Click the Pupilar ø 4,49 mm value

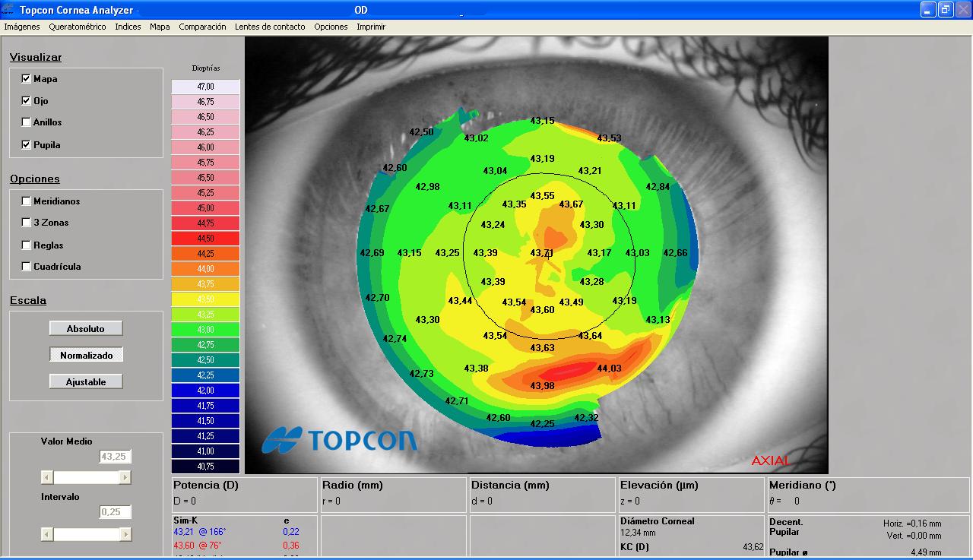(x=926, y=552)
